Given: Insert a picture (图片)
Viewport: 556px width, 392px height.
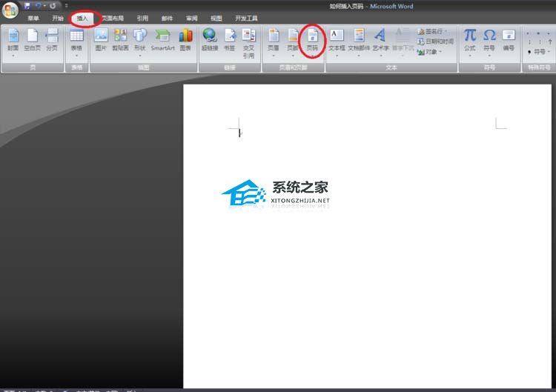Looking at the screenshot, I should click(x=101, y=39).
